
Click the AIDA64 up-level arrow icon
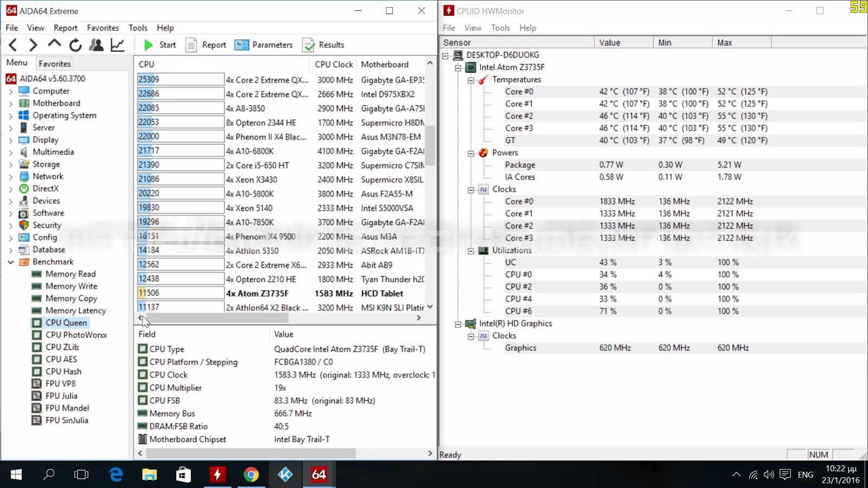pos(54,44)
